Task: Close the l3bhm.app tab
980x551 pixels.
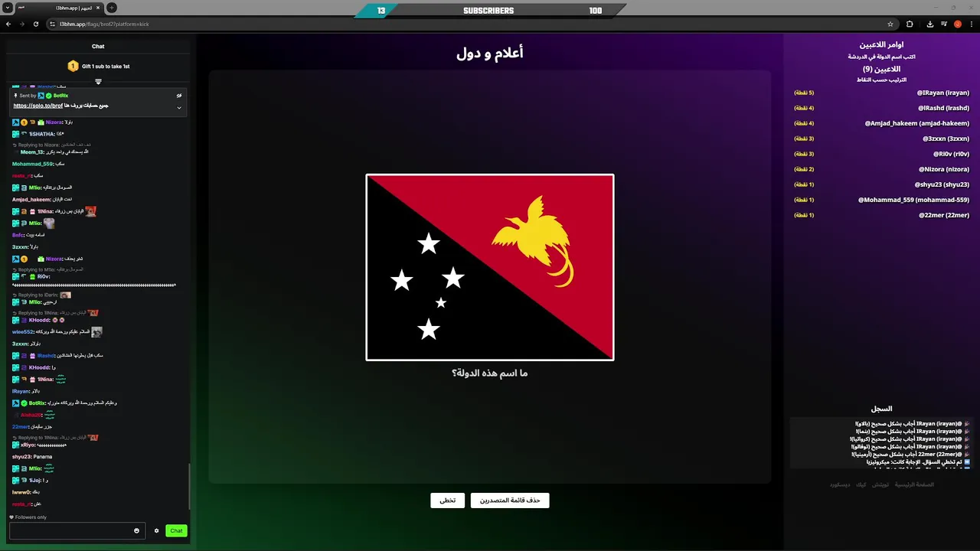Action: 100,8
